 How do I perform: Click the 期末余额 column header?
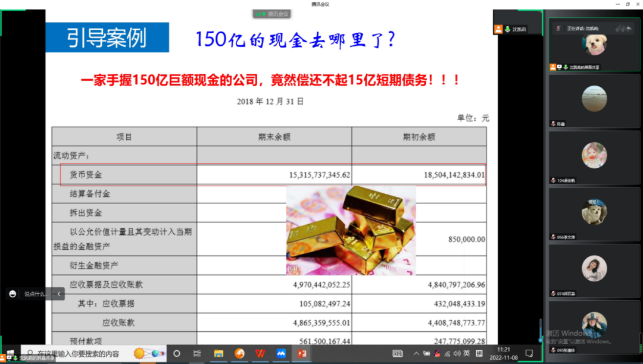(274, 137)
